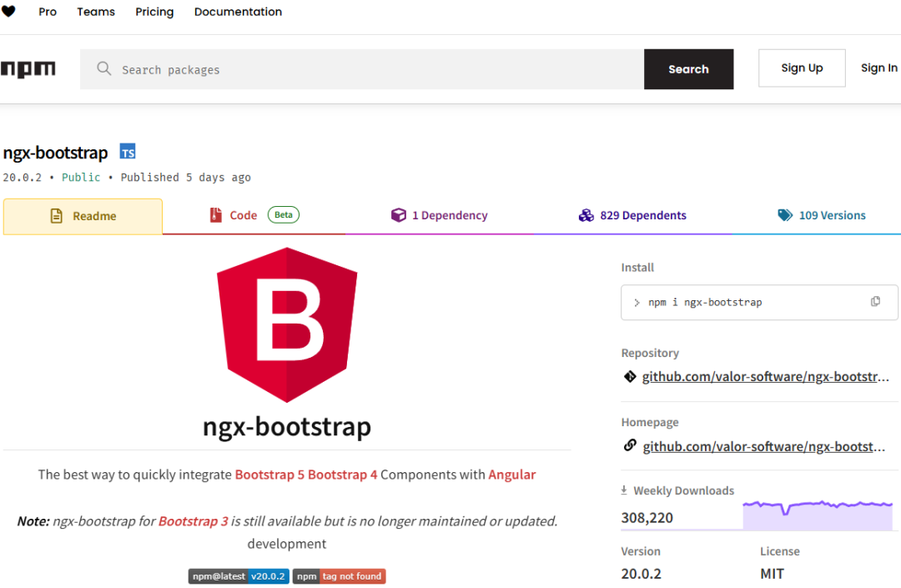This screenshot has height=588, width=901.
Task: Open the Pro menu item
Action: (x=48, y=12)
